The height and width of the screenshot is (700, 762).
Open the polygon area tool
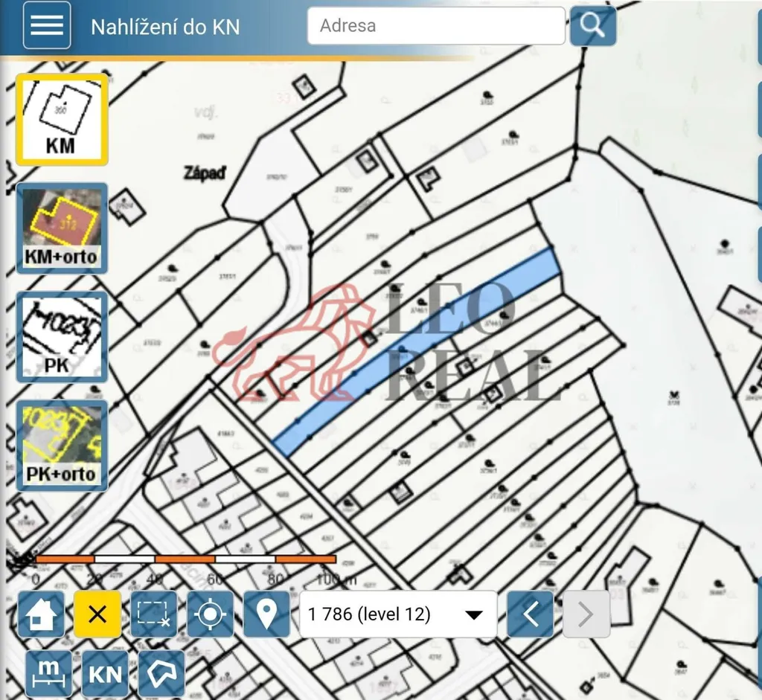click(x=163, y=673)
